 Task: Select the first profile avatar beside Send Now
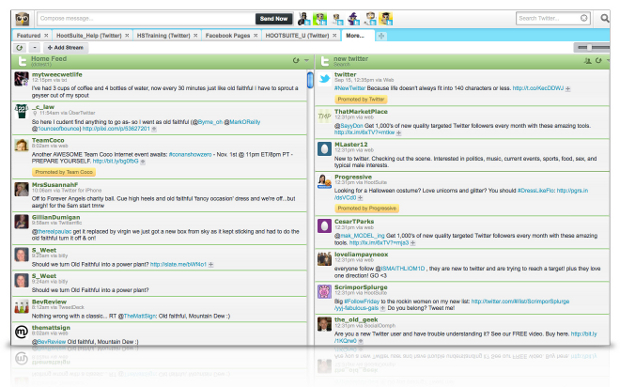click(304, 18)
